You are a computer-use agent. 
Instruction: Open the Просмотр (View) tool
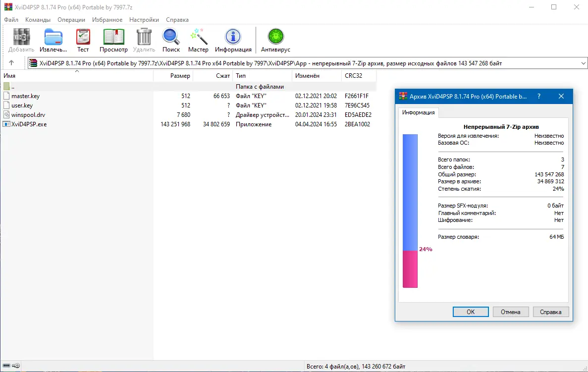coord(113,37)
